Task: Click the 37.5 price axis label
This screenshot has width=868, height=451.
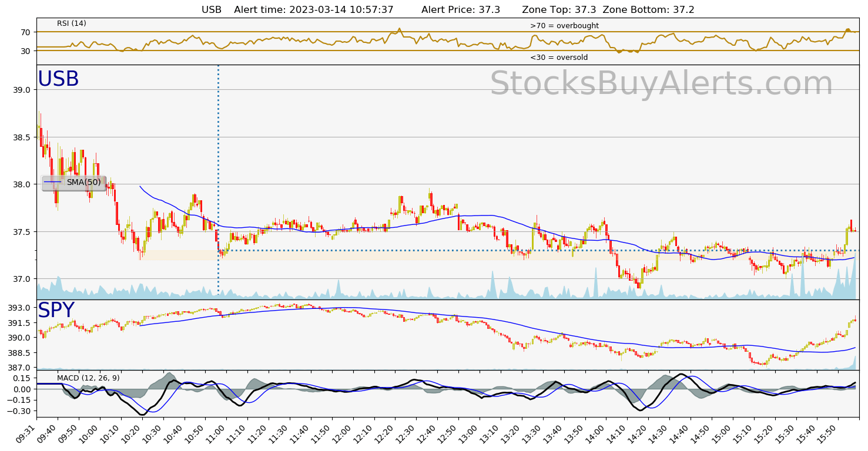Action: coord(22,232)
